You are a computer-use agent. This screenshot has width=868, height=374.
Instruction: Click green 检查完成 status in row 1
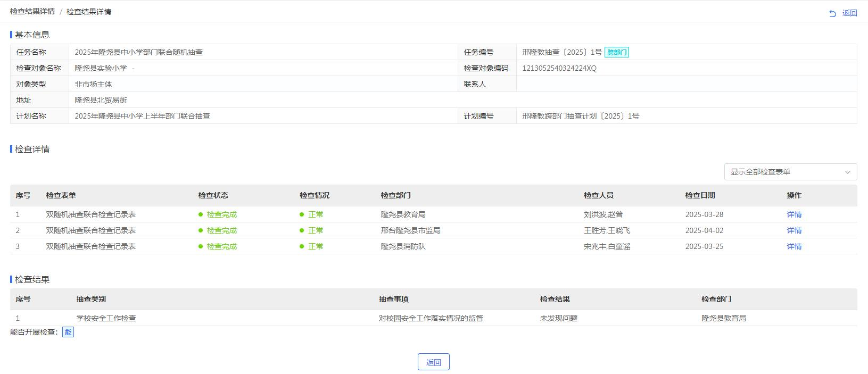(x=221, y=214)
